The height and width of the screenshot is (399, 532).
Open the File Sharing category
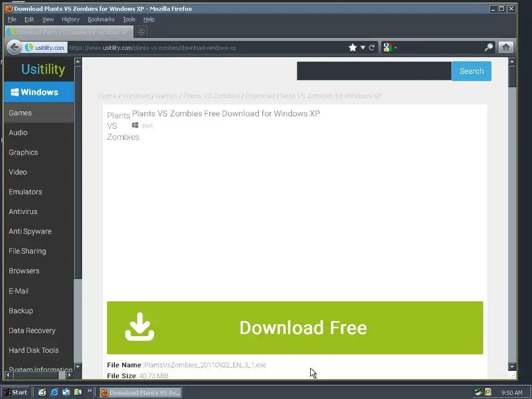tap(39, 251)
